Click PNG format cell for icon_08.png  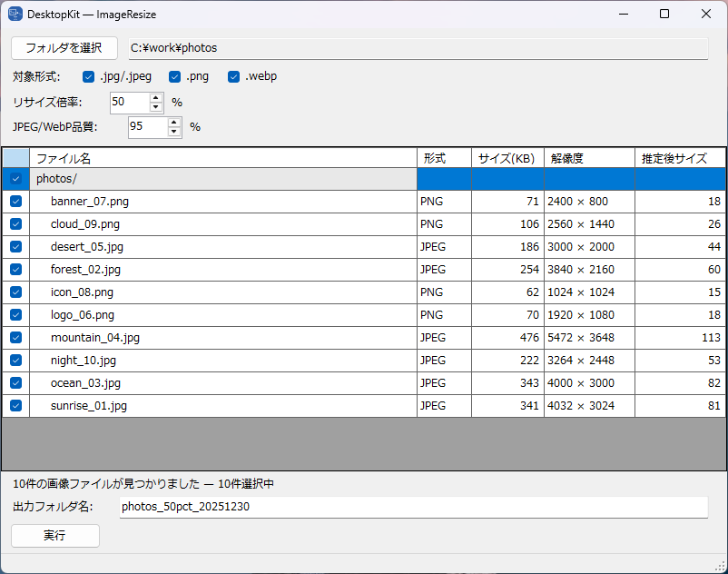(444, 292)
